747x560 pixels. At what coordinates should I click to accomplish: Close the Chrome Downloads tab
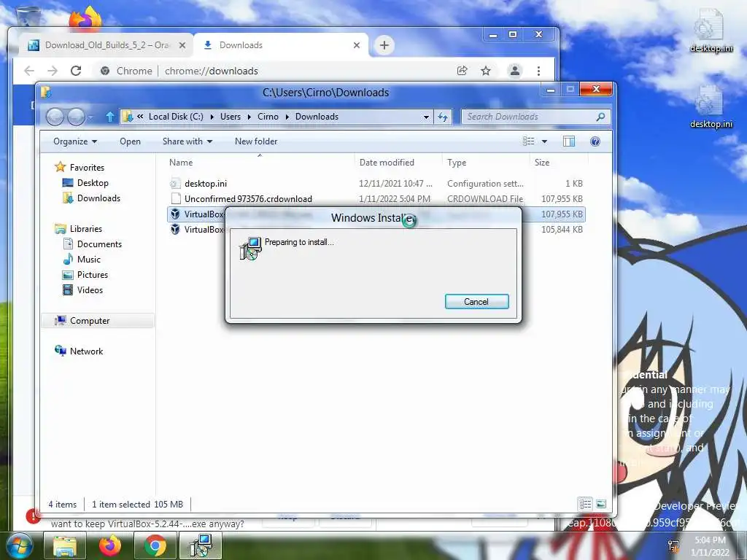click(357, 45)
